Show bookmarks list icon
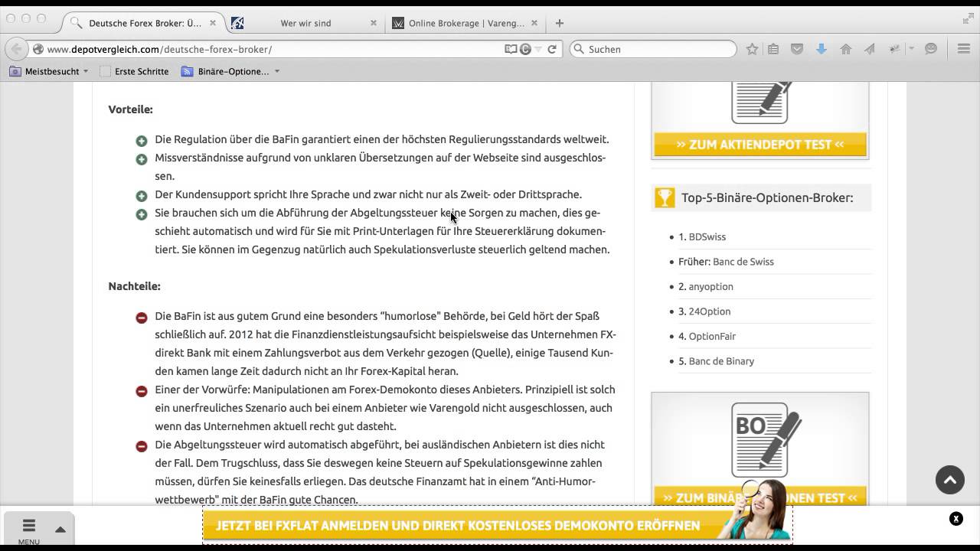Image resolution: width=980 pixels, height=551 pixels. pos(773,49)
